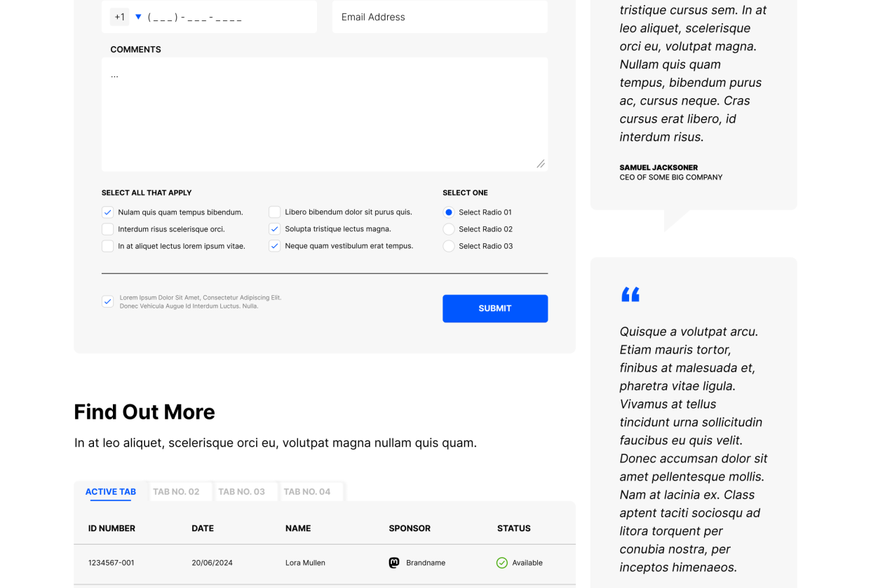Click the Brandname sponsor text

click(426, 563)
